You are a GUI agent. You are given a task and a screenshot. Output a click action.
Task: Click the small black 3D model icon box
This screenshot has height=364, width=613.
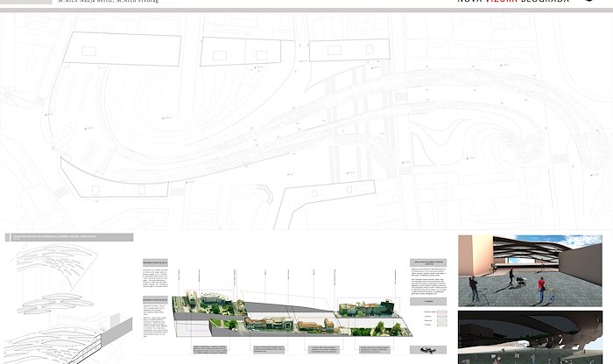(428, 350)
